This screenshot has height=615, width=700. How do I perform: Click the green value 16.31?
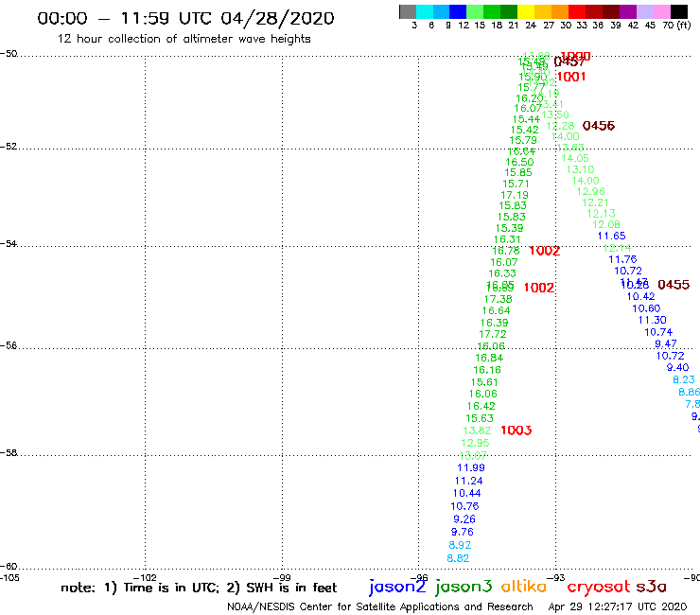tap(507, 239)
